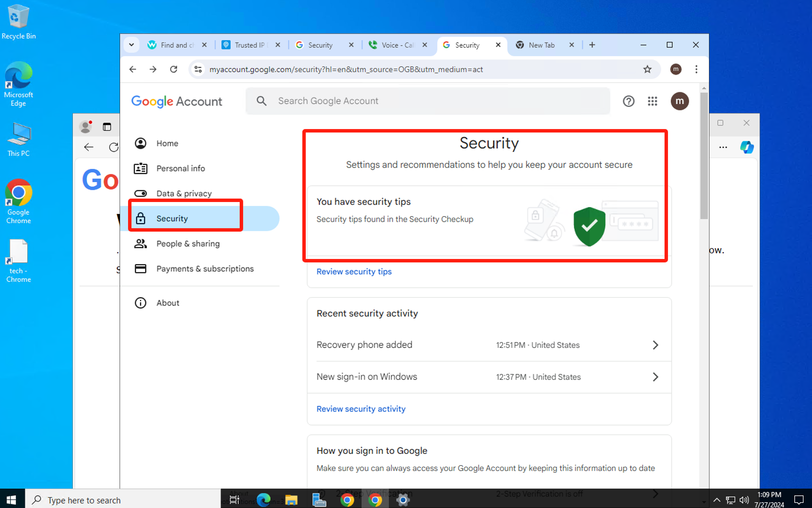
Task: Expand the Chrome tab search dropdown
Action: (131, 45)
